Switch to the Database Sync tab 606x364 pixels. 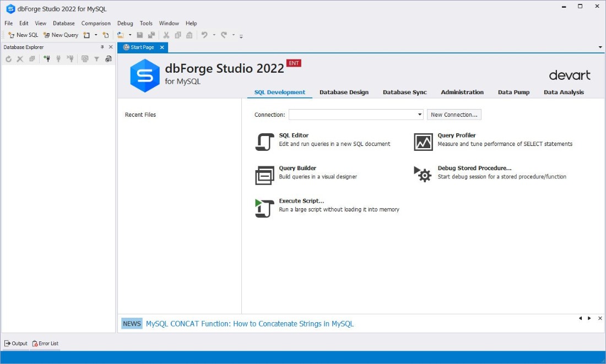(404, 93)
